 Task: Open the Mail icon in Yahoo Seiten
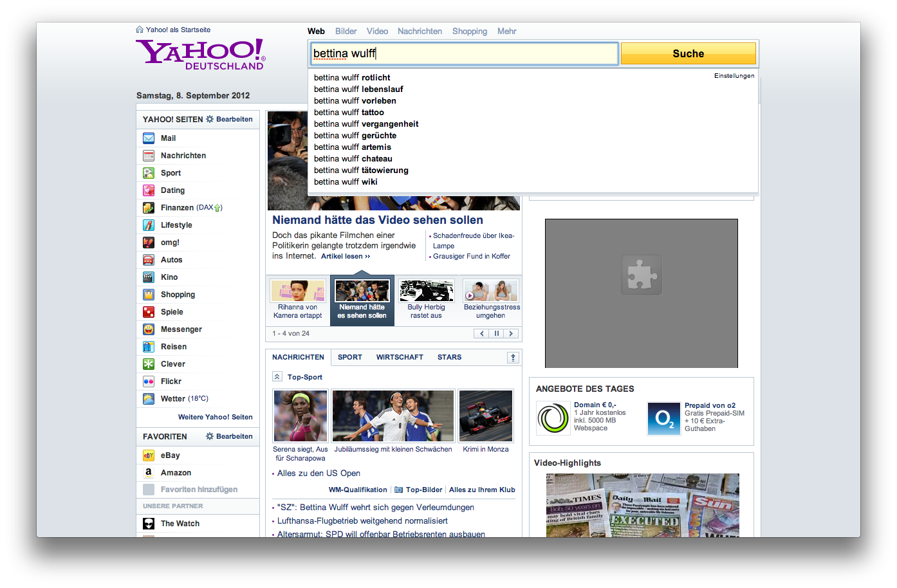[x=149, y=138]
